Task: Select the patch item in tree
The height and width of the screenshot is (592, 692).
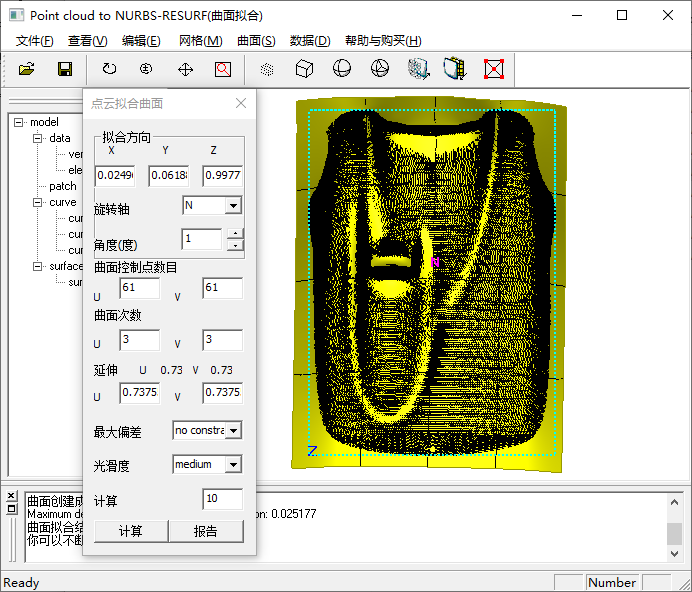Action: pyautogui.click(x=63, y=186)
